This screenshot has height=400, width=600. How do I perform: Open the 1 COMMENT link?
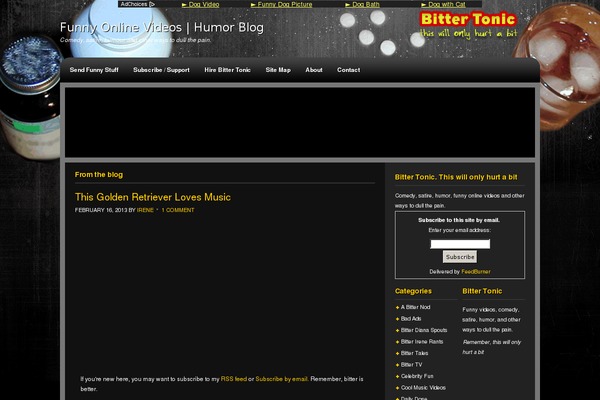(178, 210)
